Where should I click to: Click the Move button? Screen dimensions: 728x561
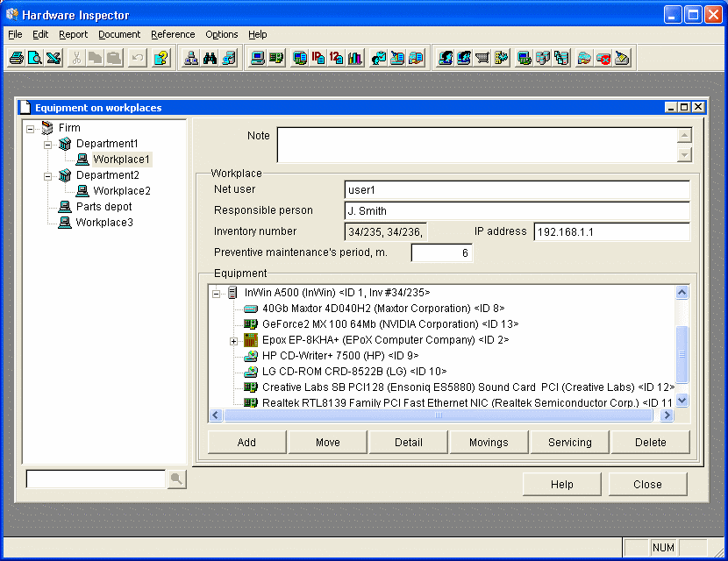pos(328,442)
